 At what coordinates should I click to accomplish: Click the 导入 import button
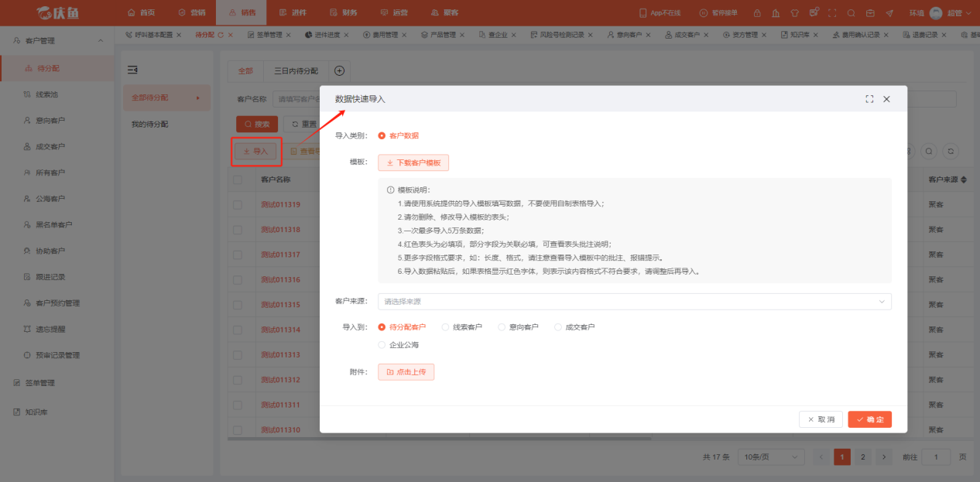point(255,152)
